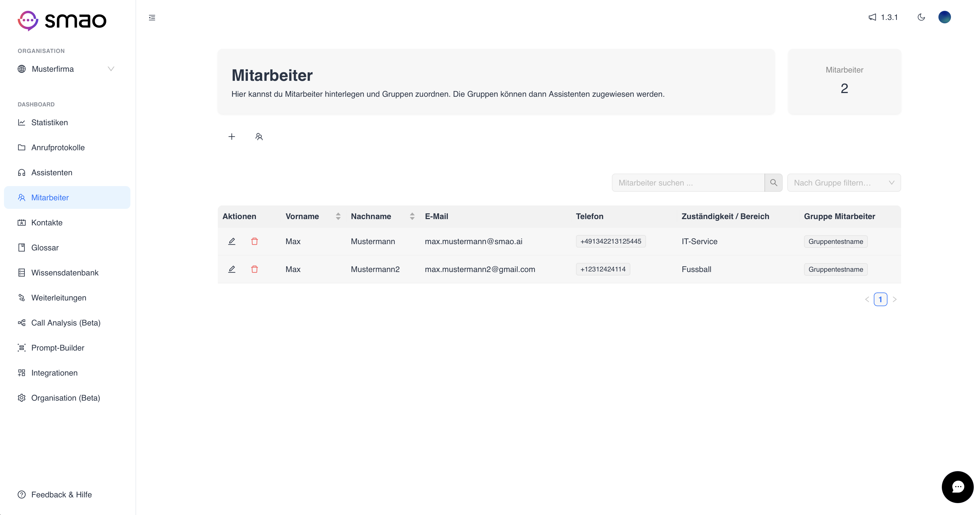Open the Nach Gruppe filtern dropdown
Viewport: 980px width, 515px height.
pos(843,183)
